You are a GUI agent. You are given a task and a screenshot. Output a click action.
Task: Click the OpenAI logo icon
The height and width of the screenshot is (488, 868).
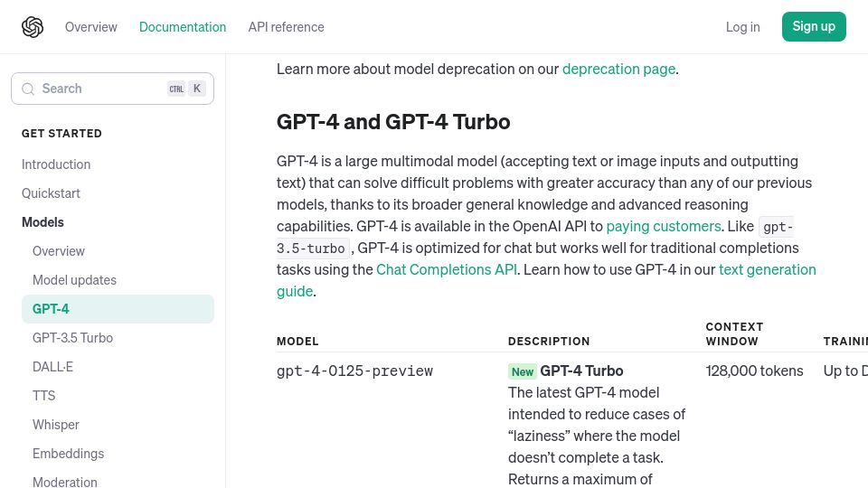click(33, 26)
